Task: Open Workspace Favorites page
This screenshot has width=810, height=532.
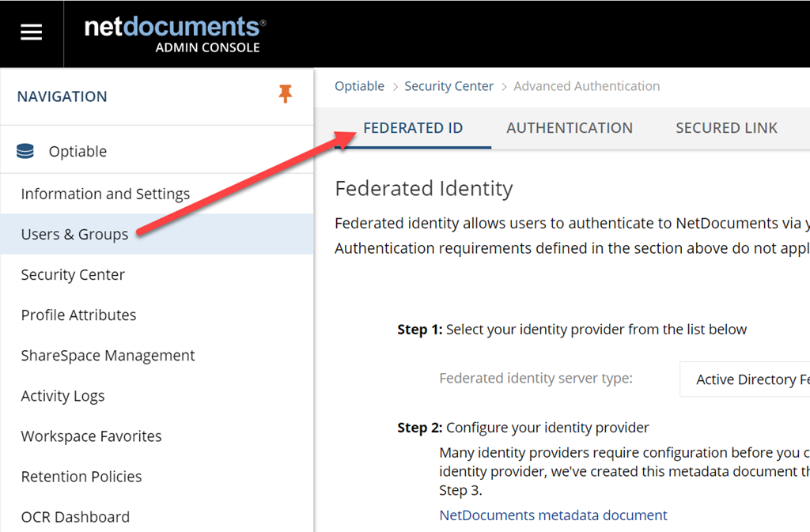Action: point(92,436)
